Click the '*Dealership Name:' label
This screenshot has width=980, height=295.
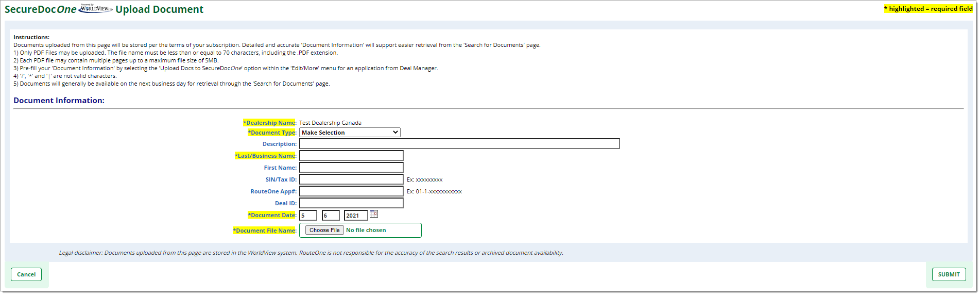tap(270, 123)
